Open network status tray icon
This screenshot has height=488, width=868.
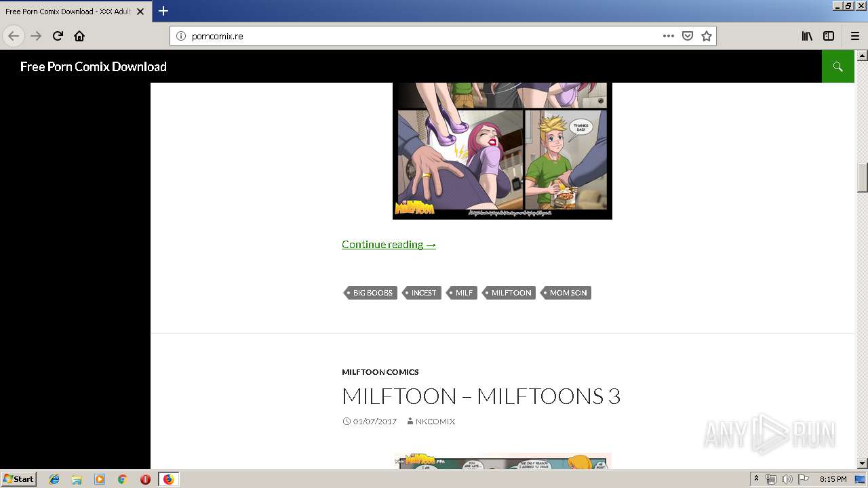tap(771, 479)
